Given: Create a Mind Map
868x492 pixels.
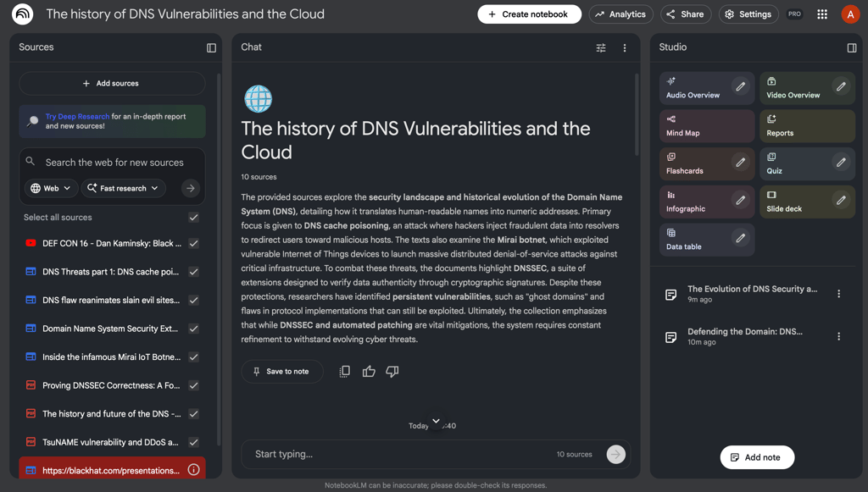Looking at the screenshot, I should click(x=707, y=126).
